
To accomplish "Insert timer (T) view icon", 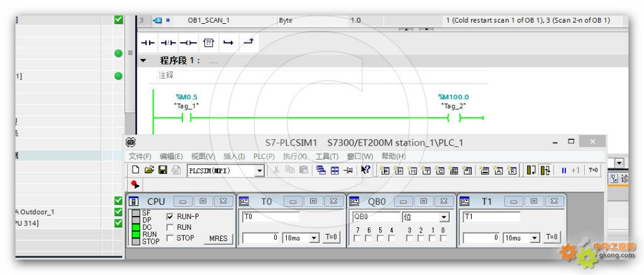I will tap(426, 170).
